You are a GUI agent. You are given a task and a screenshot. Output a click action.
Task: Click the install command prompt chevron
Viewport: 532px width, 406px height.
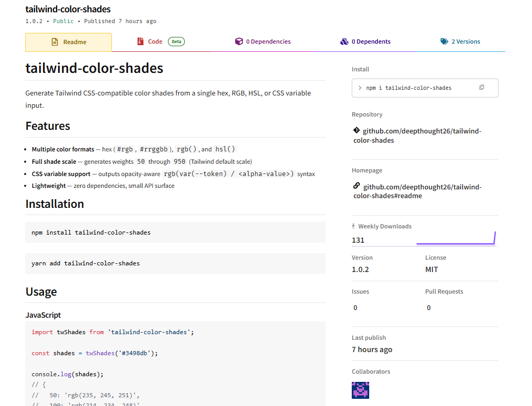point(360,88)
